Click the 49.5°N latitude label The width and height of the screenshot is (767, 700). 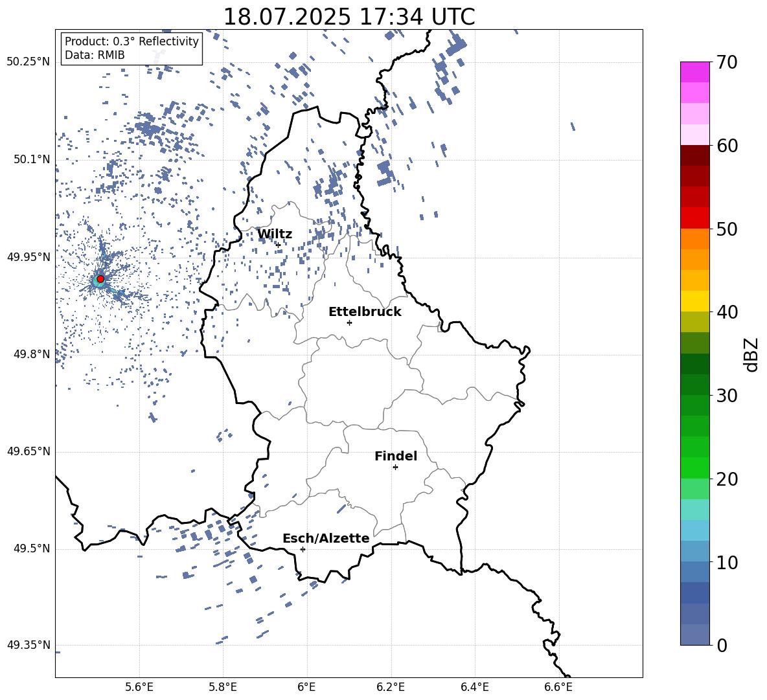tap(32, 548)
